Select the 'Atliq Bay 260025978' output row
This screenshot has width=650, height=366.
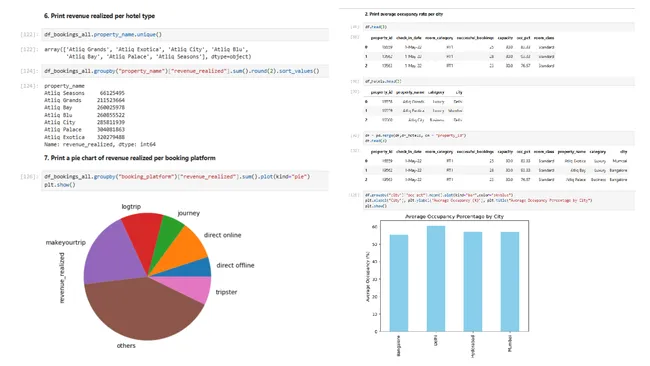pos(84,107)
